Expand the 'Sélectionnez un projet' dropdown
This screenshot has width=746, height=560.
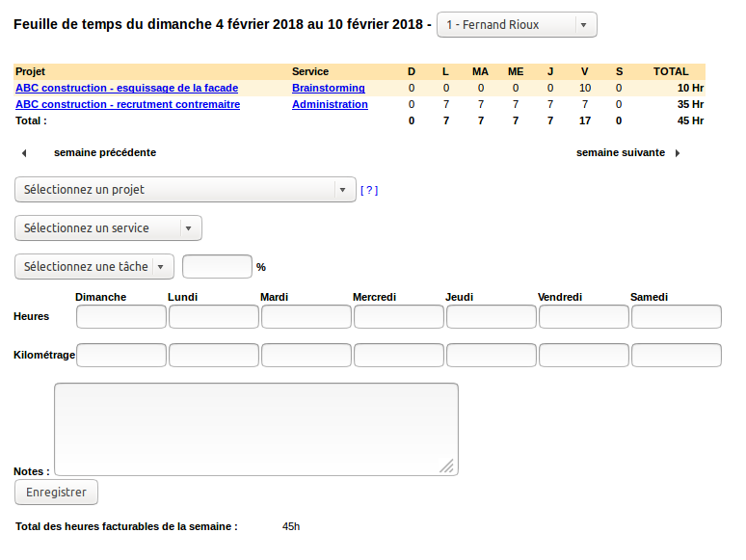click(x=186, y=190)
